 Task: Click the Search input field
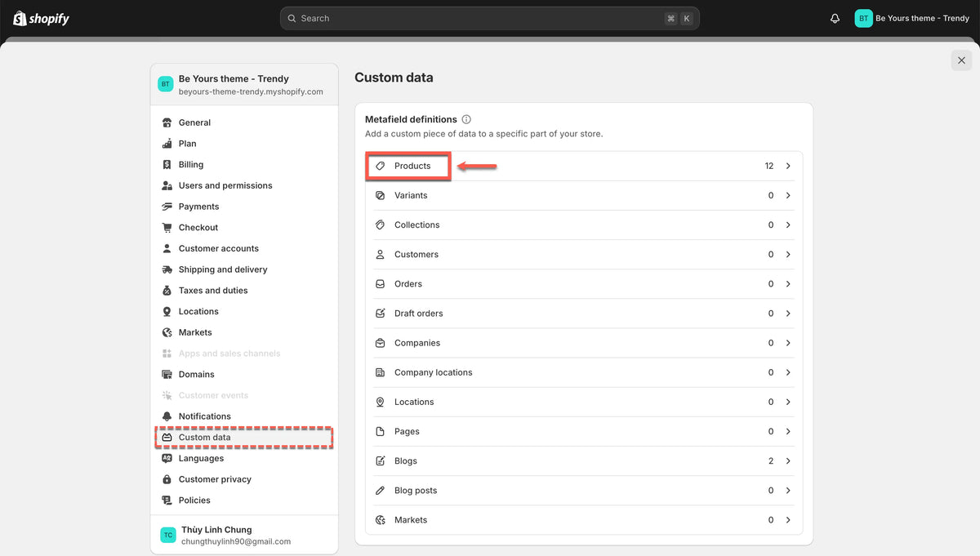point(490,18)
